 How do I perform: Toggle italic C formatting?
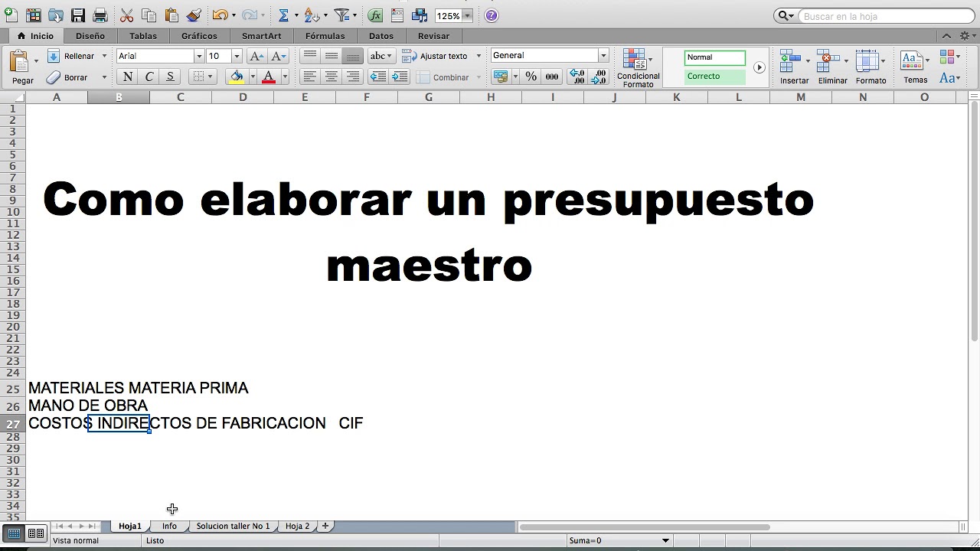click(149, 77)
